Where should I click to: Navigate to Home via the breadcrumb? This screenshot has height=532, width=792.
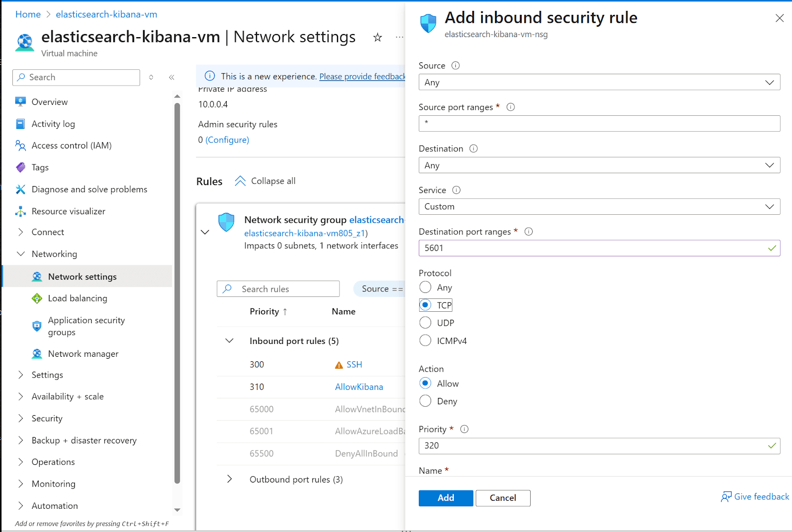point(28,14)
